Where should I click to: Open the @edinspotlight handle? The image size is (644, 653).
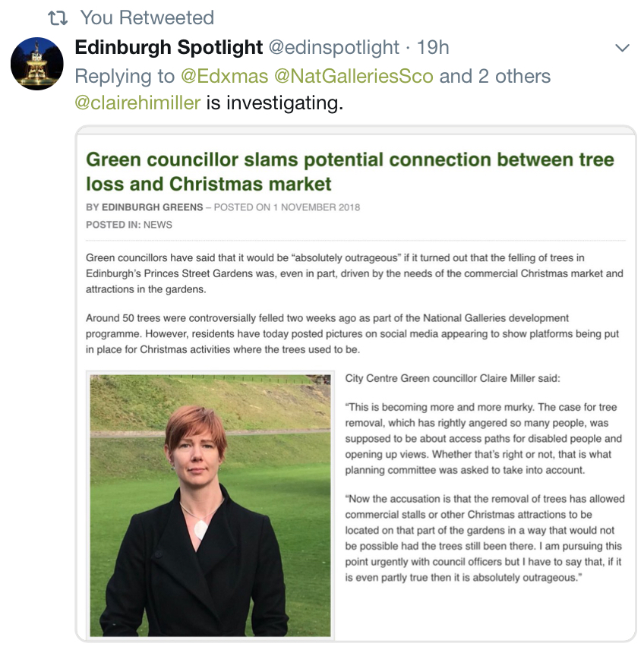pyautogui.click(x=333, y=47)
